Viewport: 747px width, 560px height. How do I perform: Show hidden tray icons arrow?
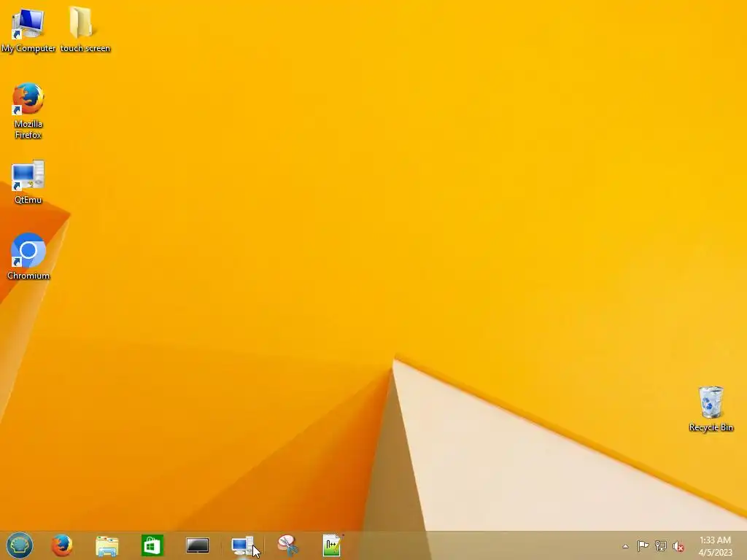[x=625, y=546]
